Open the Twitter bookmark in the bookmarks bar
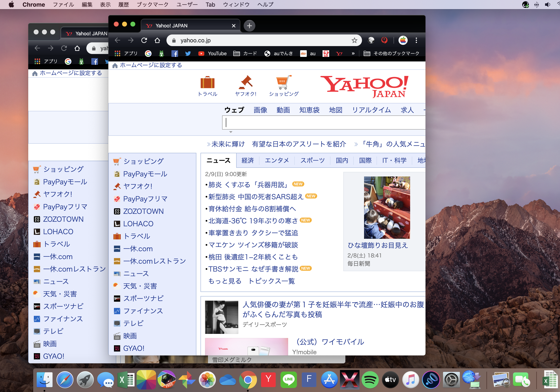560x392 pixels. point(188,53)
